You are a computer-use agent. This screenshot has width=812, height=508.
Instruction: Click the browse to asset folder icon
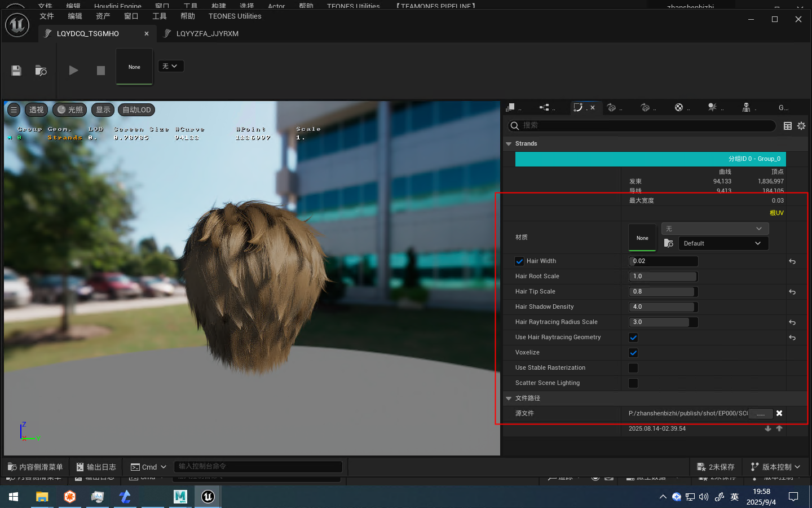pos(41,71)
